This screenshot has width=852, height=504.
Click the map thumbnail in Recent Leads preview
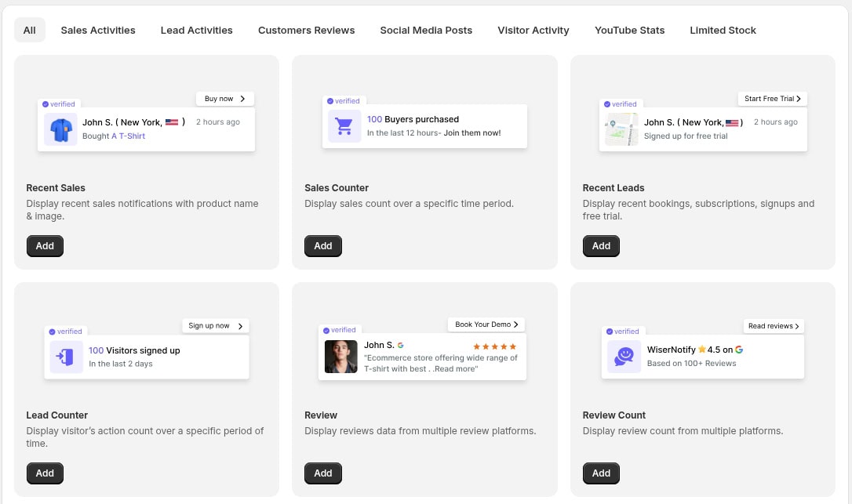621,129
